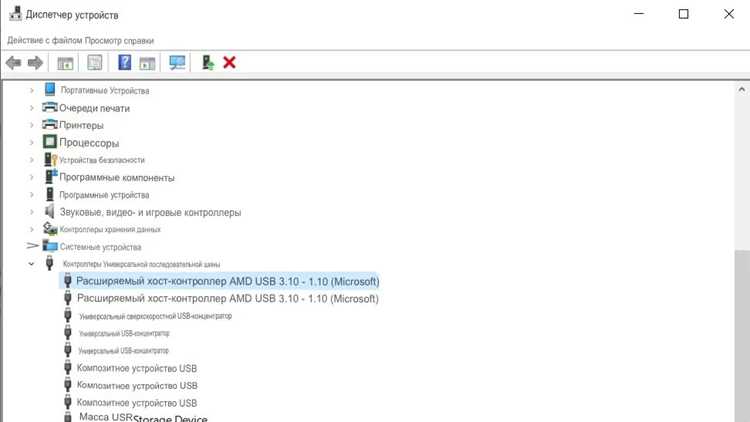Select the Системные устройства folder icon
The width and height of the screenshot is (750, 422).
50,246
